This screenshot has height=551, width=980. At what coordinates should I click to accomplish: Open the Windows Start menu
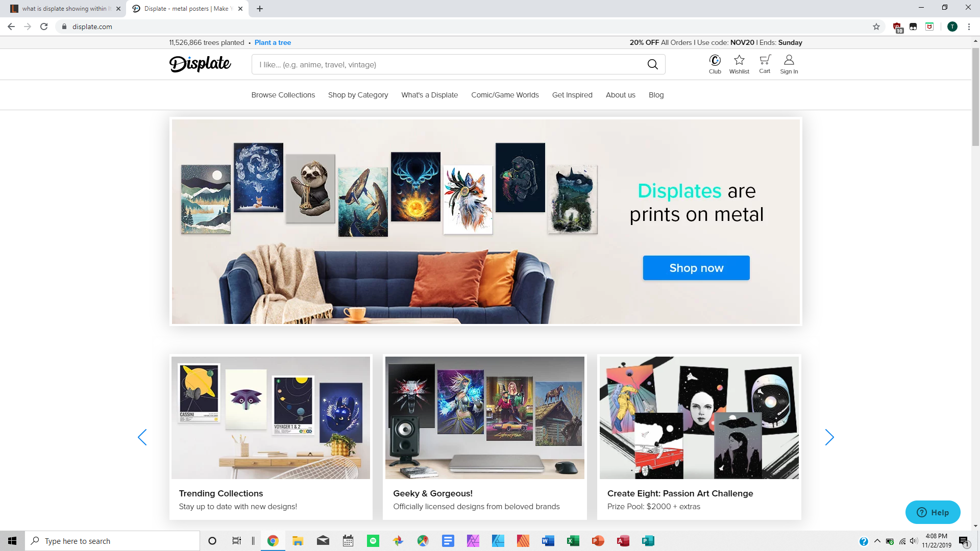pyautogui.click(x=12, y=541)
